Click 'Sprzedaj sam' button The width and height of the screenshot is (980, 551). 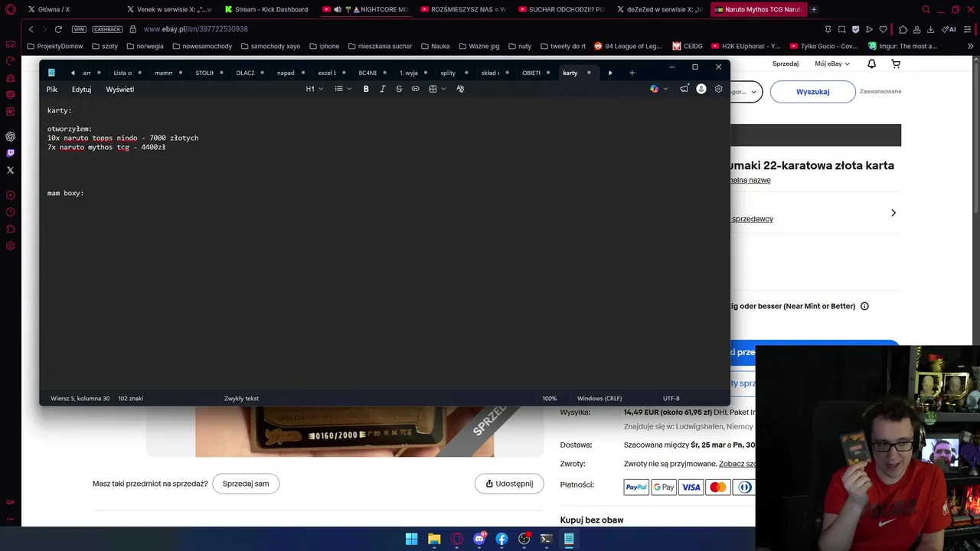[x=246, y=484]
